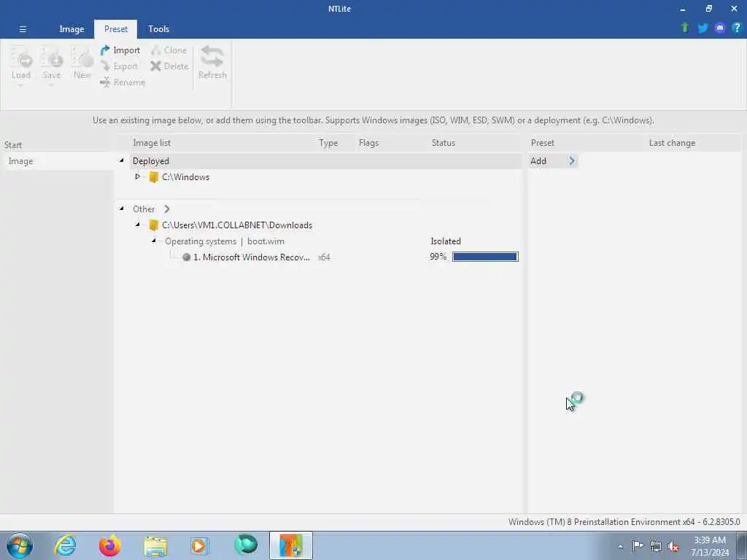Refresh the preset list
Viewport: 747px width, 560px height.
pyautogui.click(x=212, y=63)
